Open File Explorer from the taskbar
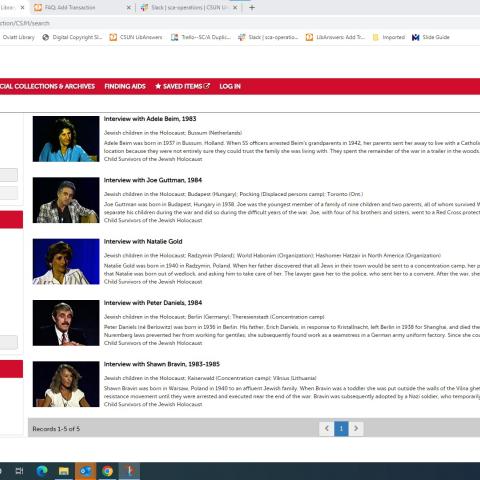This screenshot has width=480, height=480. 64,471
